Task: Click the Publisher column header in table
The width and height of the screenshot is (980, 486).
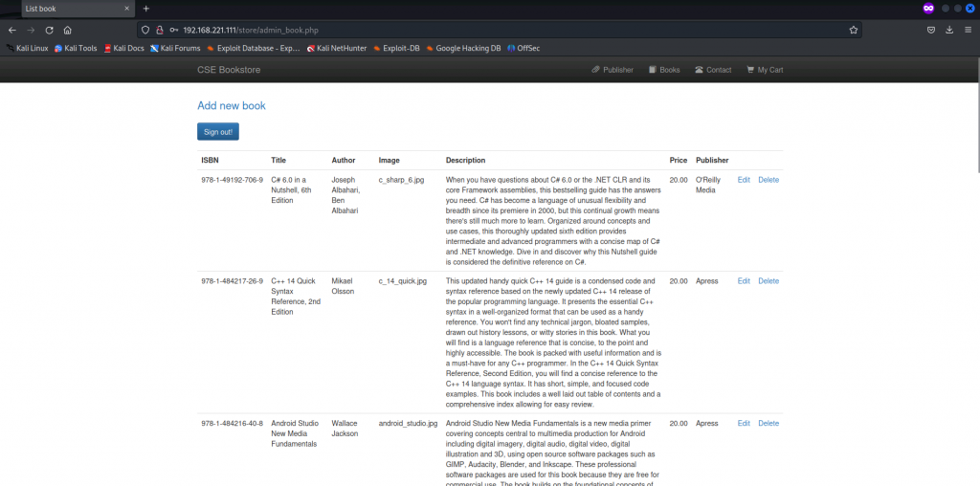Action: 712,161
